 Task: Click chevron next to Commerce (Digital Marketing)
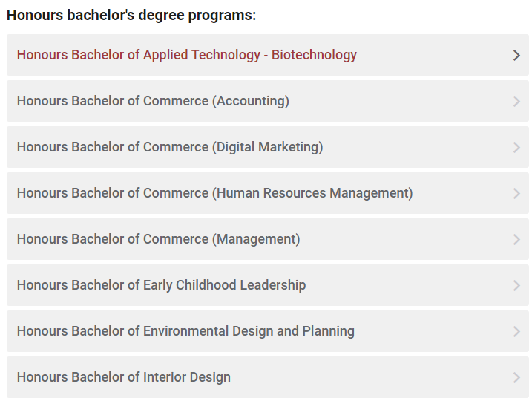click(516, 147)
